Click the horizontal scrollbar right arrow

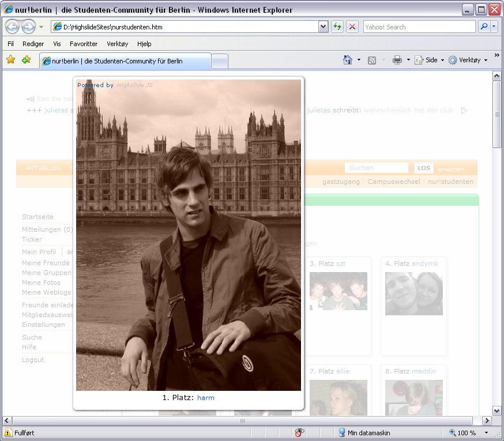pos(487,420)
